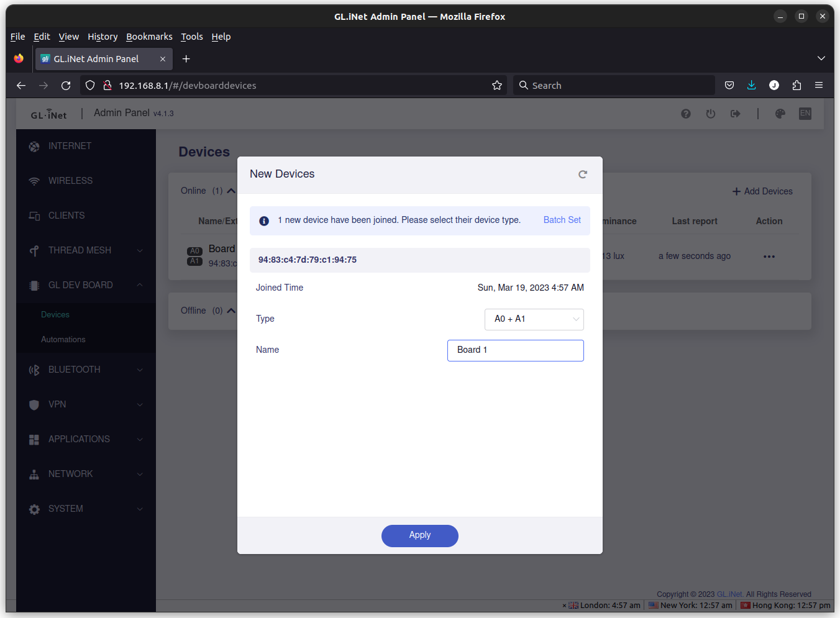The width and height of the screenshot is (840, 618).
Task: Open the Firefox History menu
Action: point(103,37)
